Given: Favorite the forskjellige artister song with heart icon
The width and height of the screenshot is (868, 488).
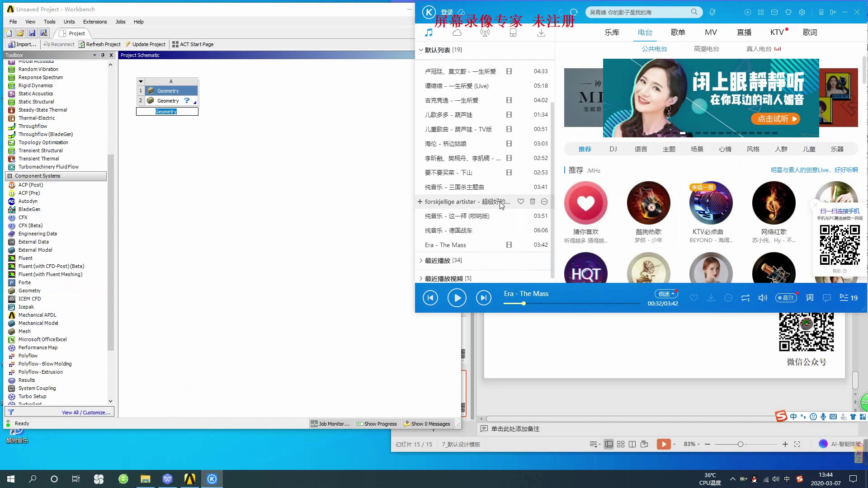Looking at the screenshot, I should [521, 202].
